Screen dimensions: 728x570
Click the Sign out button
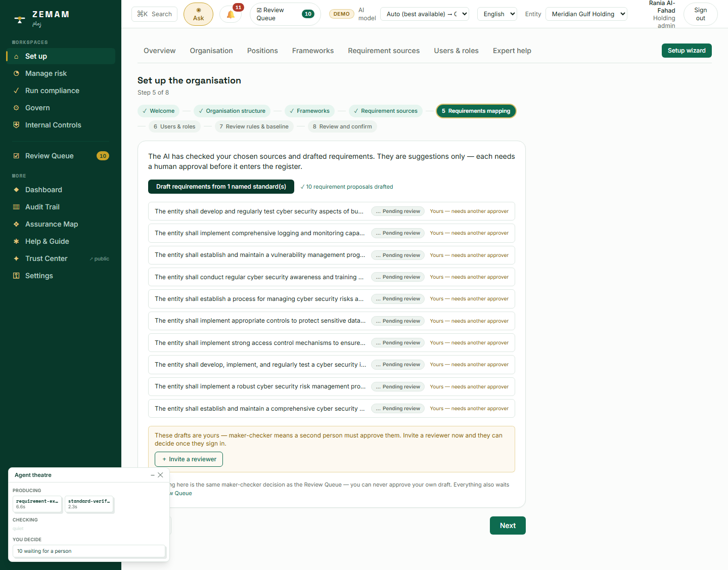(701, 14)
